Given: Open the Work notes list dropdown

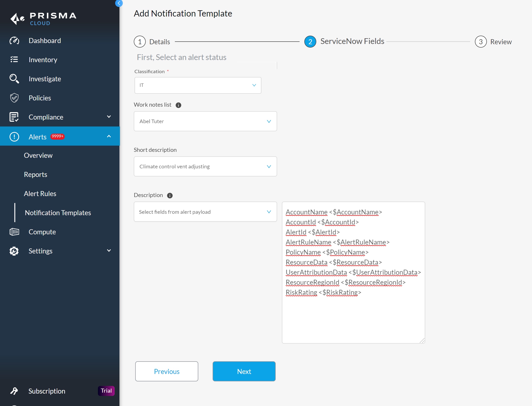Looking at the screenshot, I should (205, 121).
